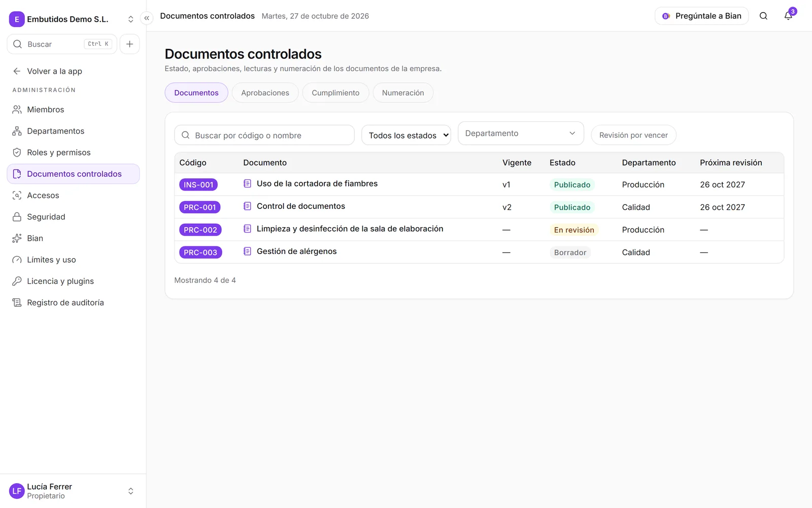Click the Publicado status of INS-001
Image resolution: width=812 pixels, height=508 pixels.
(x=572, y=185)
